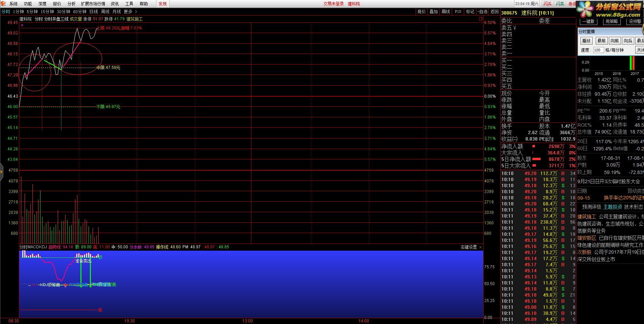Click the left-edge sidebar expand arrow
This screenshot has width=644, height=324.
coord(1,172)
